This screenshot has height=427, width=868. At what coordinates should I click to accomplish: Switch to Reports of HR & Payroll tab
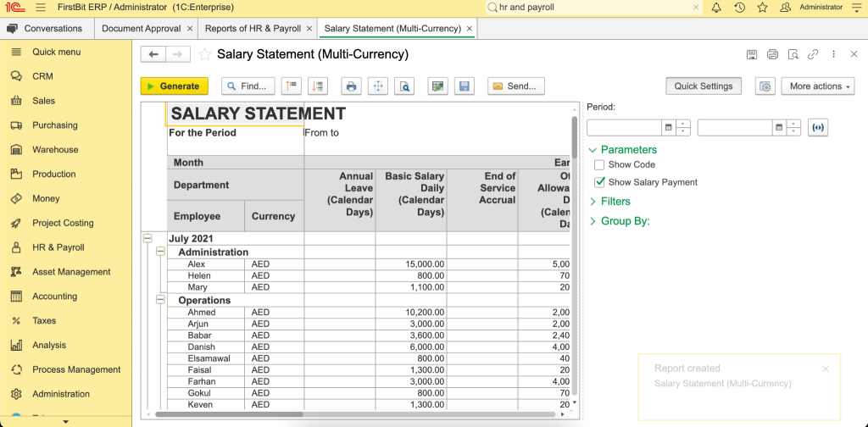pos(253,28)
